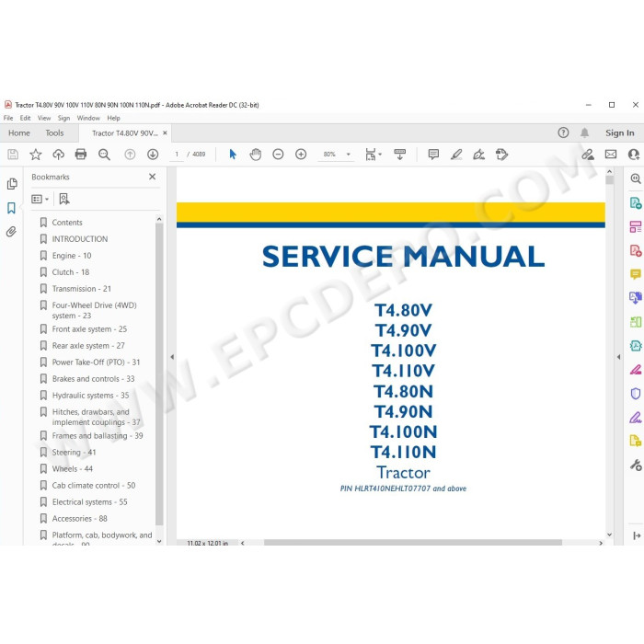Expand the right tools pane icon

[637, 535]
